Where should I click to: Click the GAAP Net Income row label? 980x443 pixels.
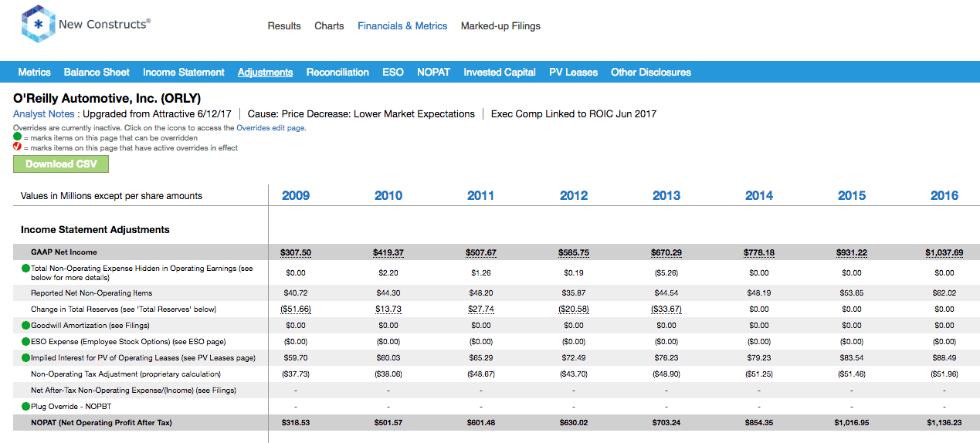(x=64, y=252)
